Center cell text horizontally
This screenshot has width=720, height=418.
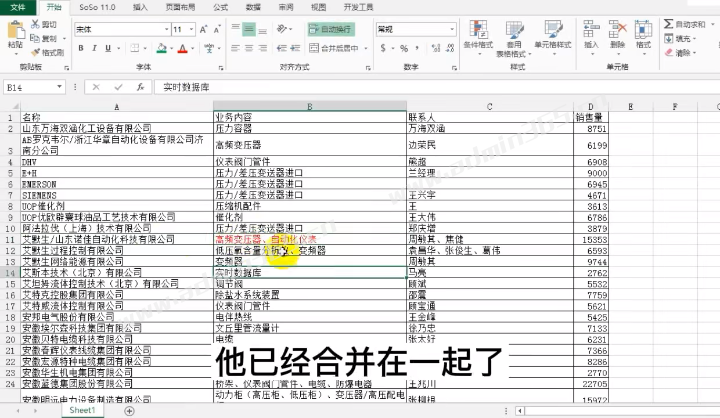click(249, 48)
